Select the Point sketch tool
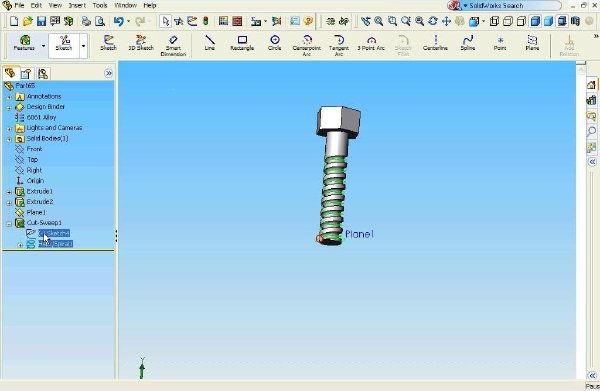 [500, 43]
